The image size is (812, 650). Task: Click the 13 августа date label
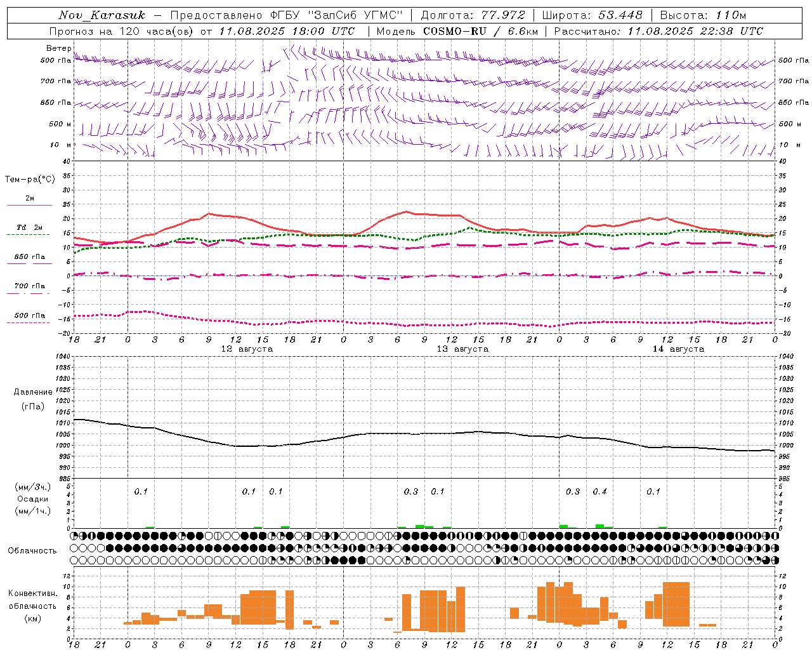[462, 349]
